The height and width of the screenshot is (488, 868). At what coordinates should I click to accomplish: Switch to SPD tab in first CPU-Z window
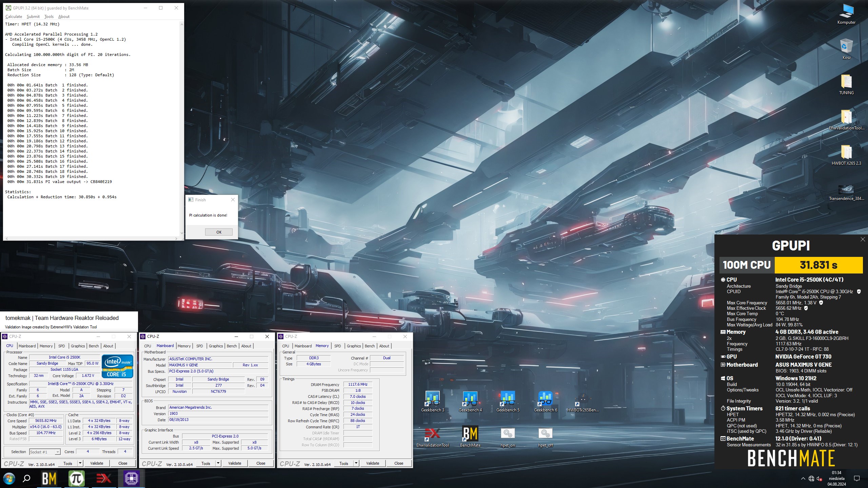pos(61,346)
